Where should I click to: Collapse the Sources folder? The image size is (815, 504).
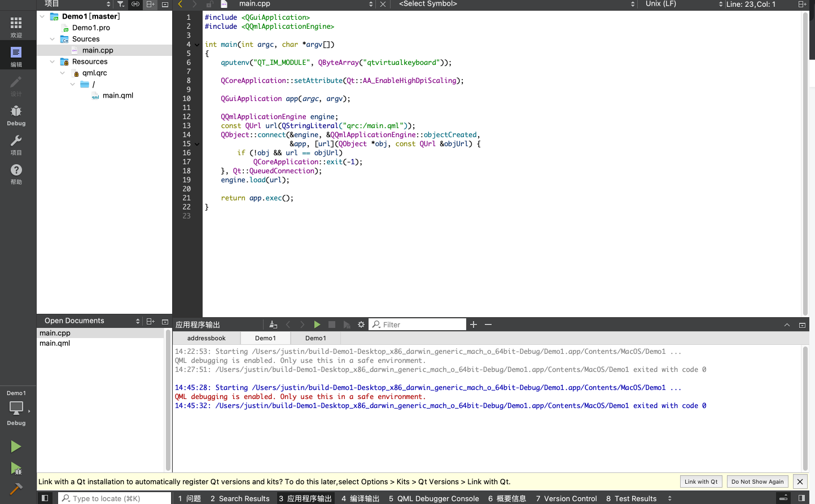[x=52, y=39]
